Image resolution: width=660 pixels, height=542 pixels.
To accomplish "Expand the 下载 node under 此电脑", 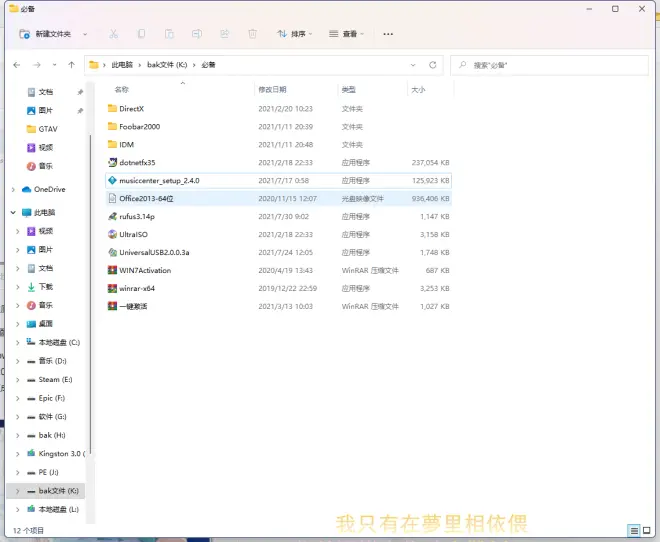I will (x=18, y=287).
